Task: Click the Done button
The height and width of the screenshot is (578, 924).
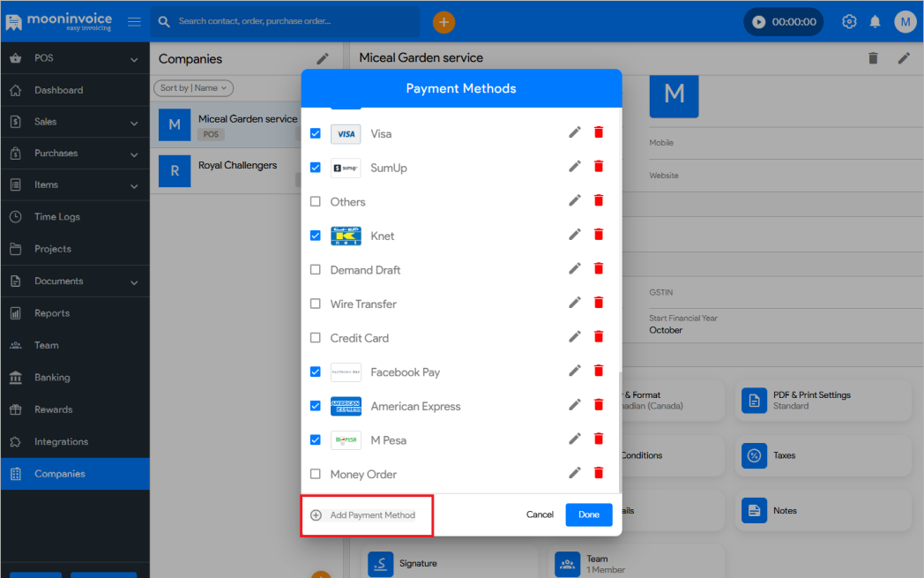Action: point(588,514)
